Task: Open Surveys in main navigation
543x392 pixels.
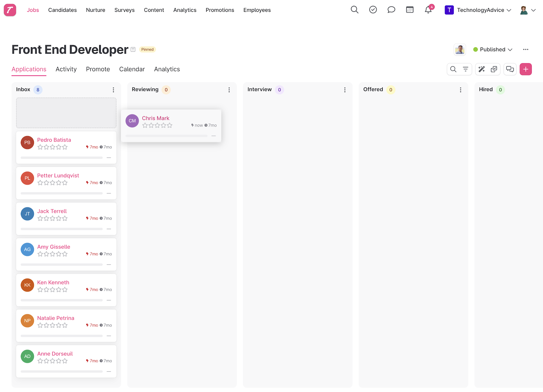Action: [x=125, y=10]
